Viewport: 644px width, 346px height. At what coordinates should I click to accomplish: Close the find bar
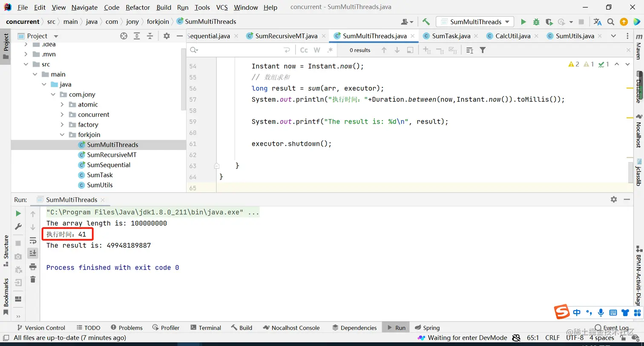tap(628, 50)
